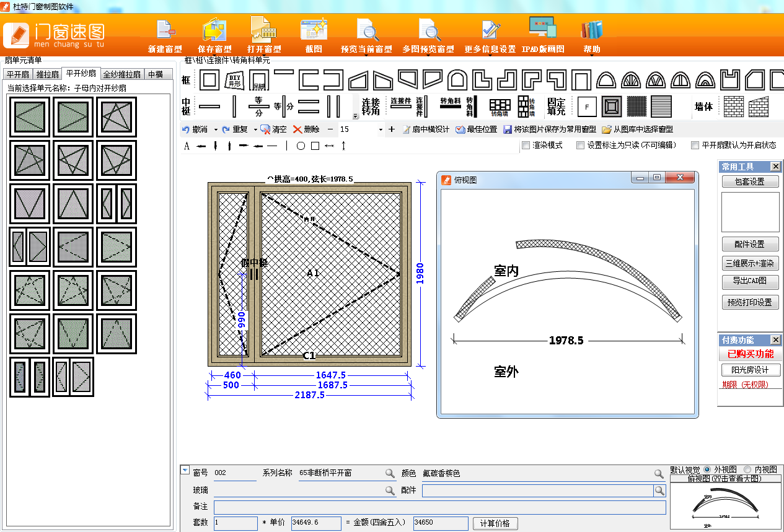The height and width of the screenshot is (532, 784).
Task: Open 扇中横设计 sash transom design
Action: tap(426, 129)
